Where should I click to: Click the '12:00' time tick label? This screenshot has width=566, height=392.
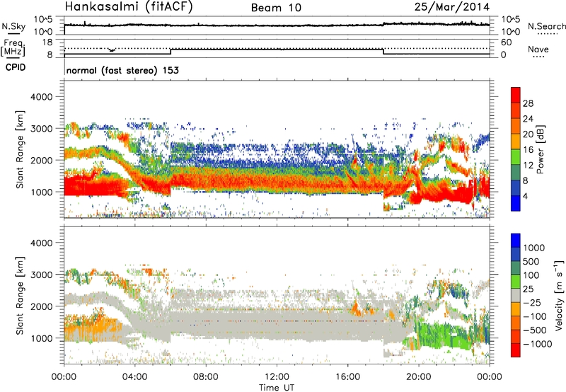point(277,377)
